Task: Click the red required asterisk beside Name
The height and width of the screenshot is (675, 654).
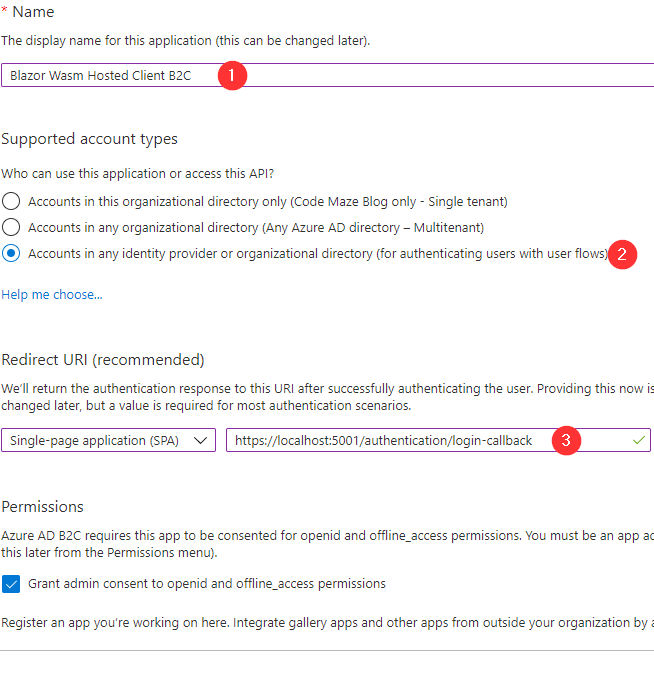Action: (4, 12)
